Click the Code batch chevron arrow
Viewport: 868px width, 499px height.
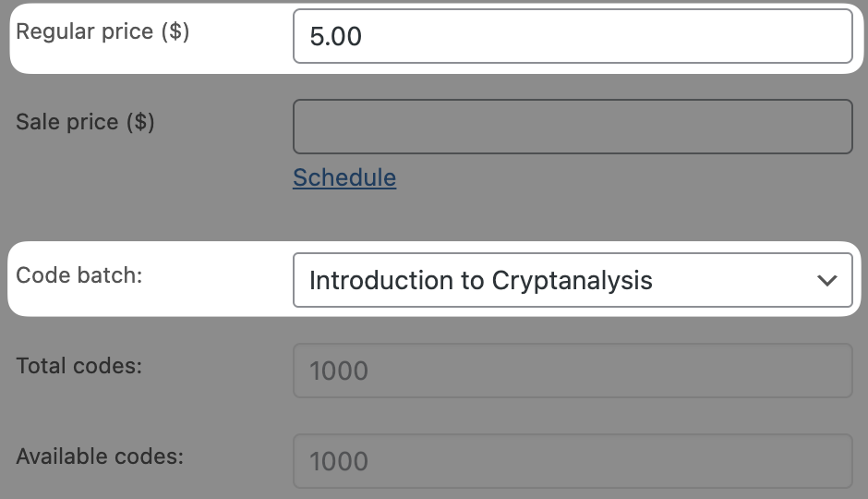coord(826,280)
